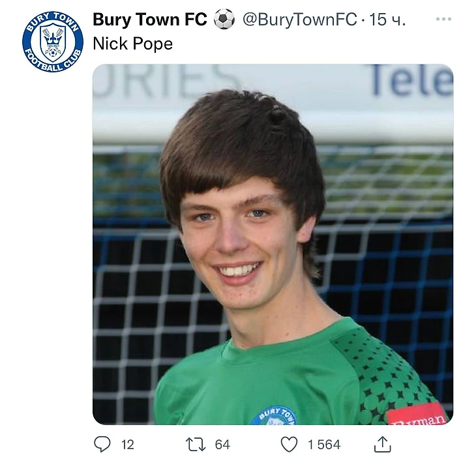Click the reply count 12

(128, 445)
